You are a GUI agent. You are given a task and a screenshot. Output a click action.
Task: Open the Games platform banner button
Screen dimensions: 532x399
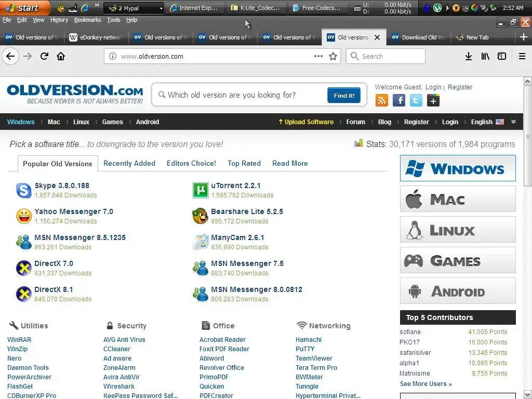click(x=458, y=260)
